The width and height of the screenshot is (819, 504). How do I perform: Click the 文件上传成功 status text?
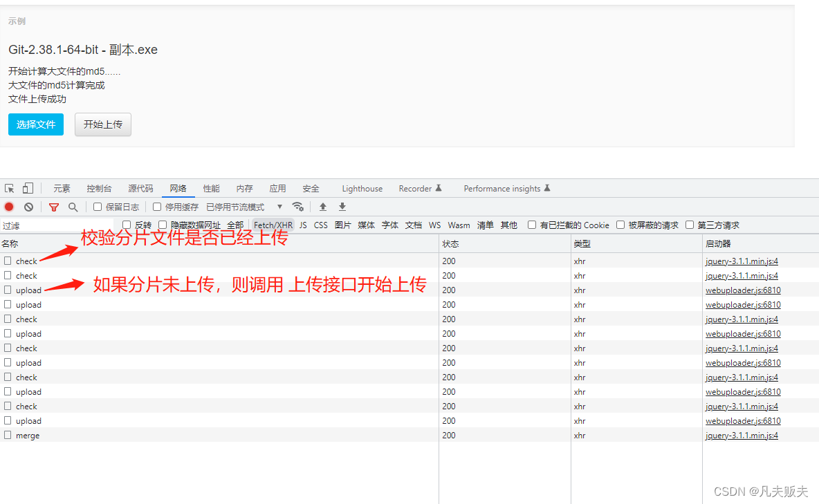tap(37, 99)
